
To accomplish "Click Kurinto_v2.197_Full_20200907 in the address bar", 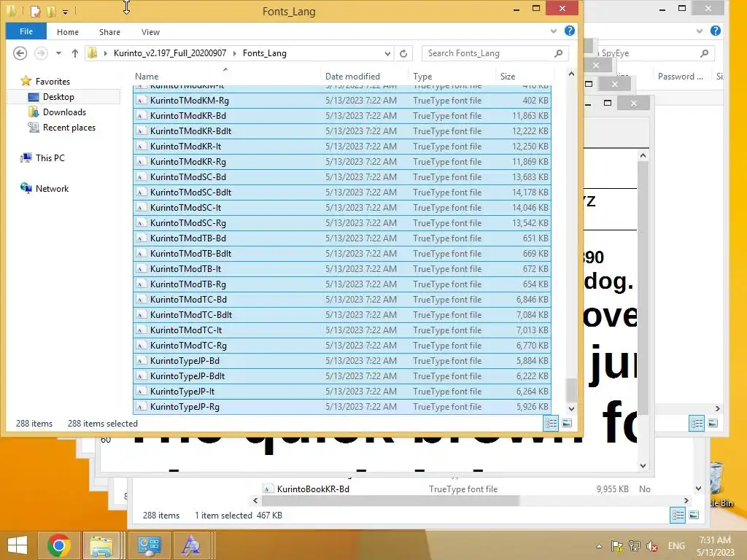I will 170,53.
